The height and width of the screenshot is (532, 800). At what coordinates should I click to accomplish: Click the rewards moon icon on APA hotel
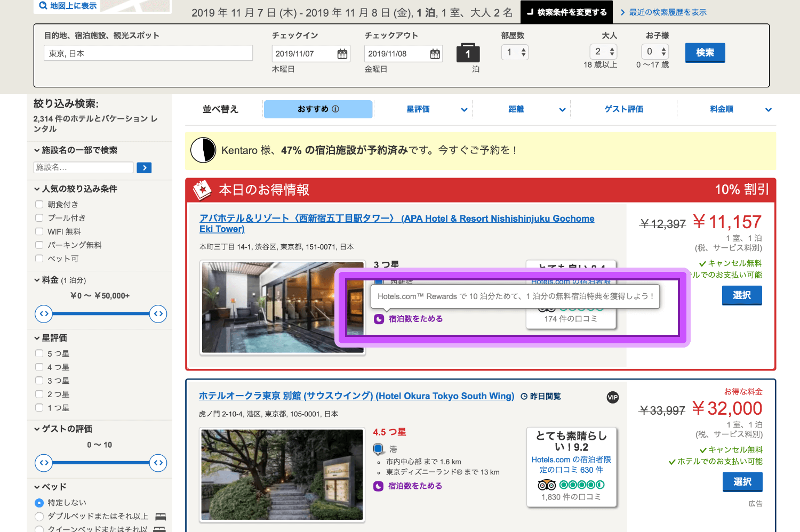tap(379, 319)
